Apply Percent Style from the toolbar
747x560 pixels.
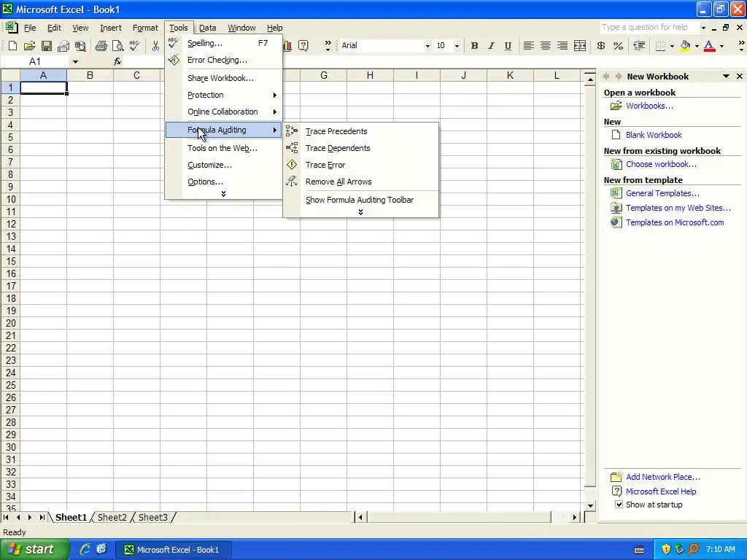pos(618,46)
